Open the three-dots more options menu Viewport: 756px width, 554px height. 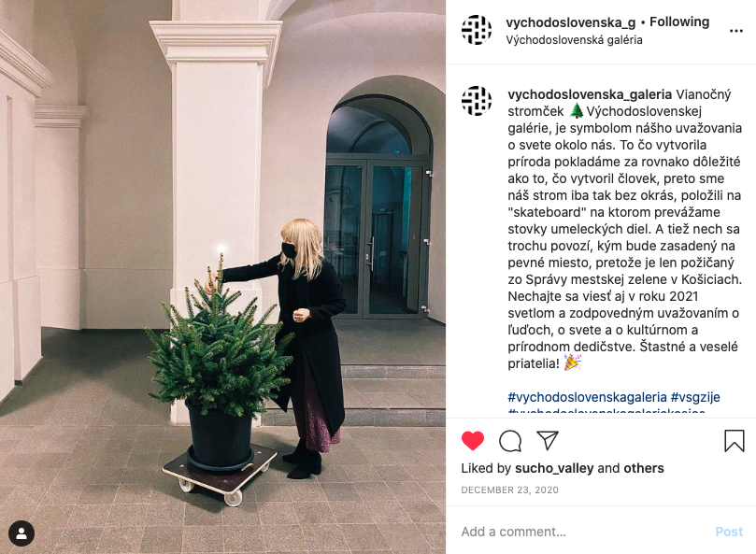pyautogui.click(x=735, y=31)
